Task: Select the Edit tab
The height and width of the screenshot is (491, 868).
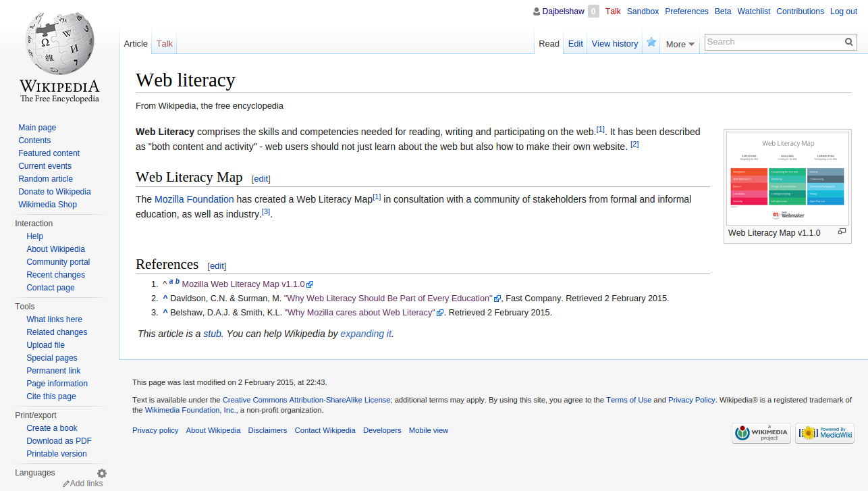Action: tap(575, 44)
